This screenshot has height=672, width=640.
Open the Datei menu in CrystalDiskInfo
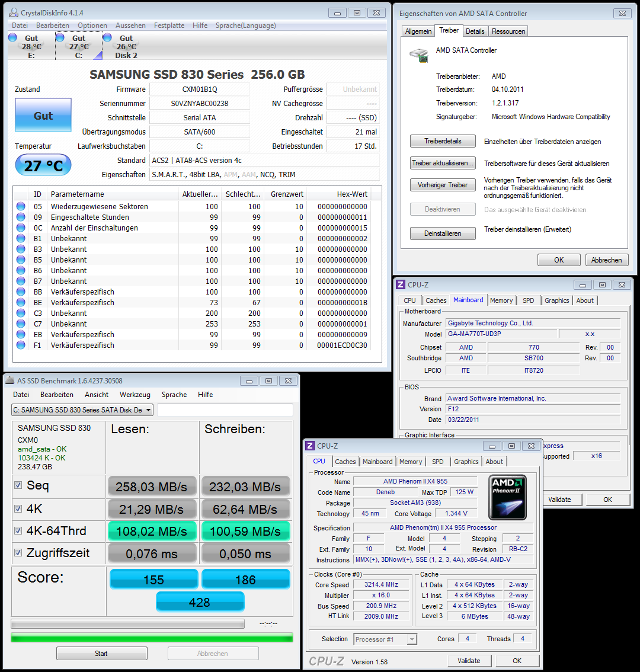click(20, 25)
